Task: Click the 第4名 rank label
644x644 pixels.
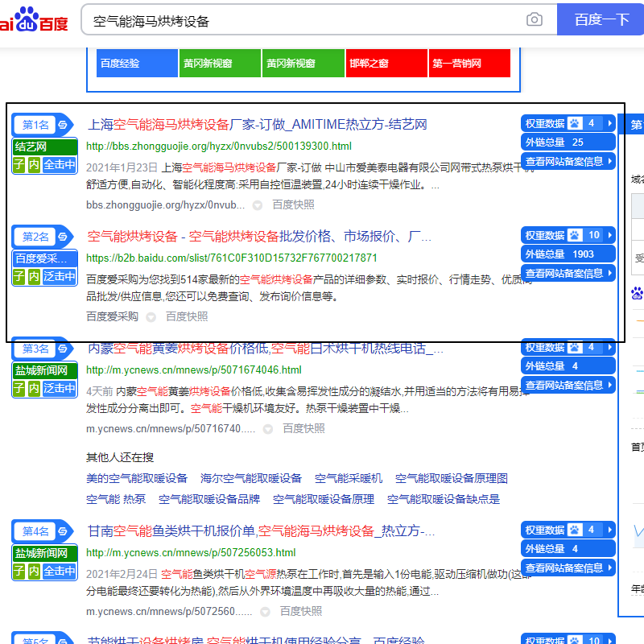Action: tap(35, 531)
